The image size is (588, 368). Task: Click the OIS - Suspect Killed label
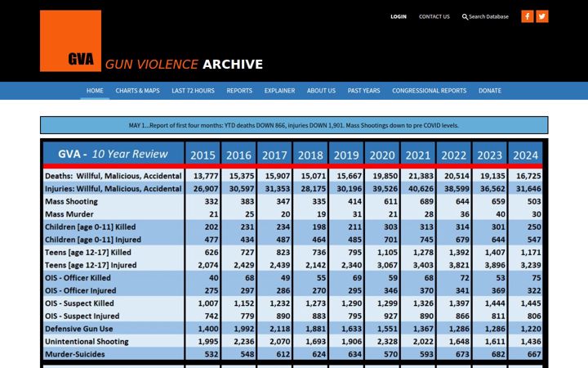[x=79, y=303]
